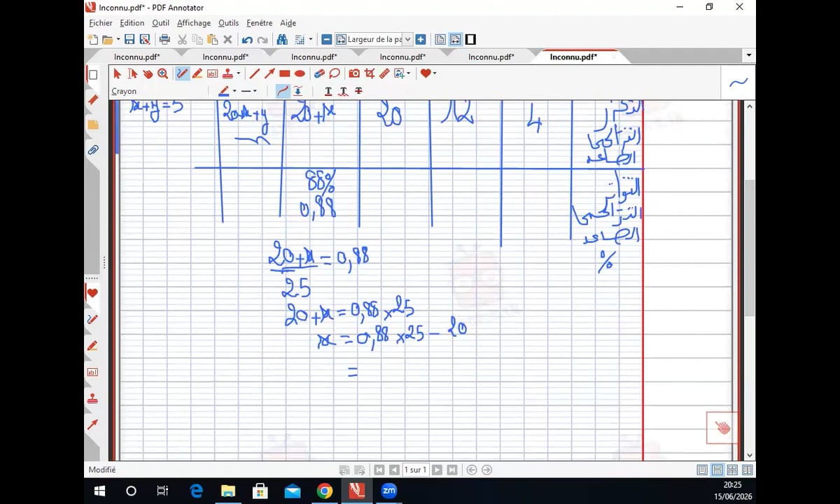Open the document tabs list arrow

point(749,55)
